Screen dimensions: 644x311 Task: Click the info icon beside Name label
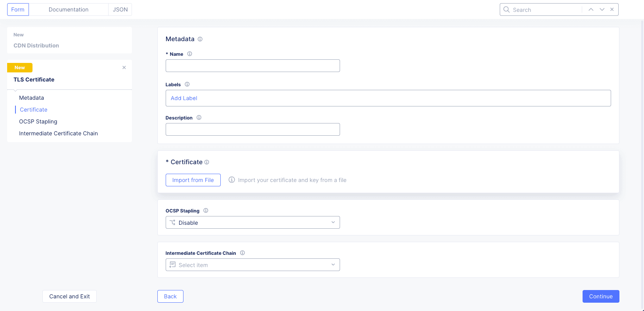(189, 54)
